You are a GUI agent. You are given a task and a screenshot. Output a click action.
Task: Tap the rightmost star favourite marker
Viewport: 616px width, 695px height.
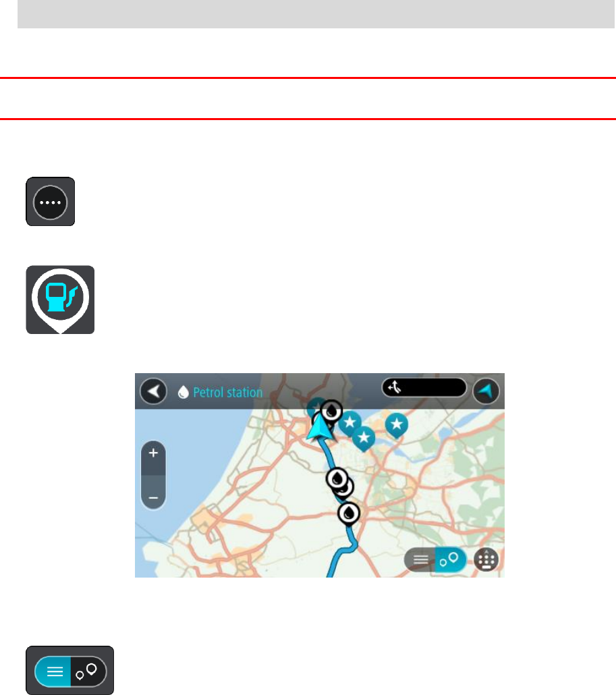[397, 426]
